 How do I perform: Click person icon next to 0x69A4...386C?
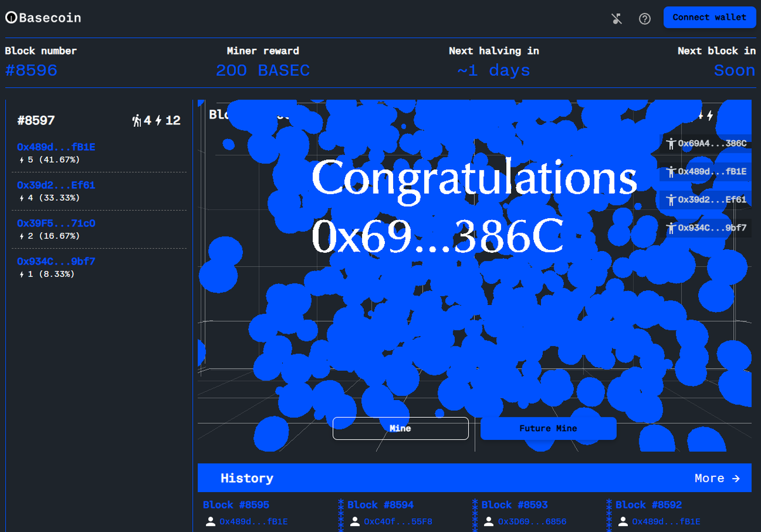[x=672, y=144]
